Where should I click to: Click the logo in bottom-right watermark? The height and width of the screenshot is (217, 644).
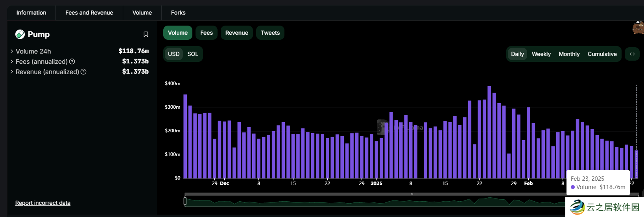577,207
